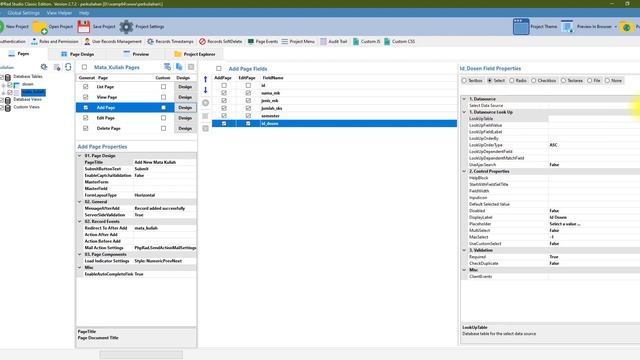640x360 pixels.
Task: Select the File input type option
Action: tap(594, 80)
